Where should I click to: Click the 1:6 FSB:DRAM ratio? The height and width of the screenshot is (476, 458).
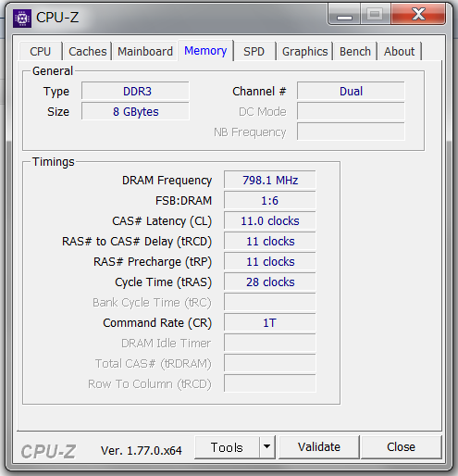pos(270,201)
